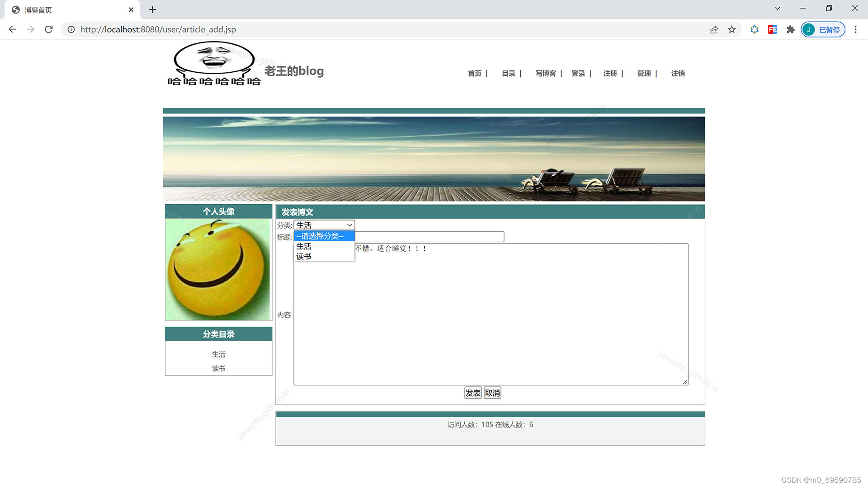Open a new tab with plus icon
The image size is (868, 488).
[152, 9]
